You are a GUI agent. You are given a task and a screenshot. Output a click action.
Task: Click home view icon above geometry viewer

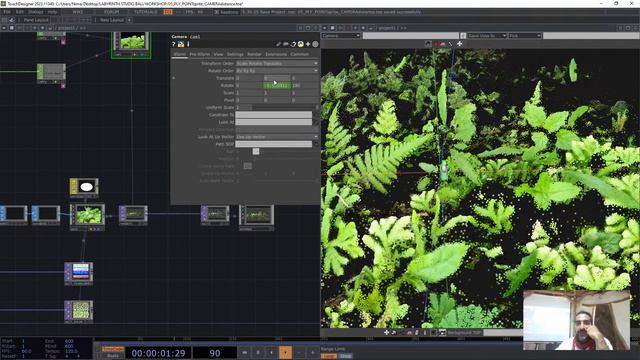tap(428, 43)
